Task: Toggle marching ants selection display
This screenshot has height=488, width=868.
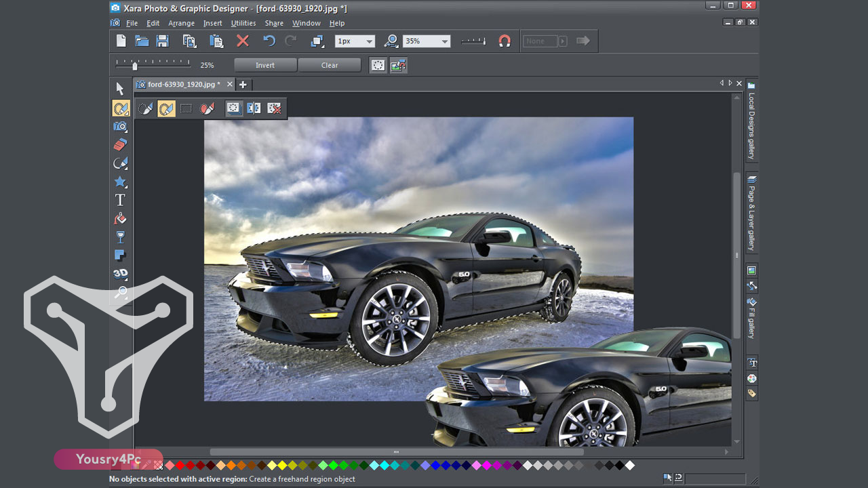Action: point(234,108)
